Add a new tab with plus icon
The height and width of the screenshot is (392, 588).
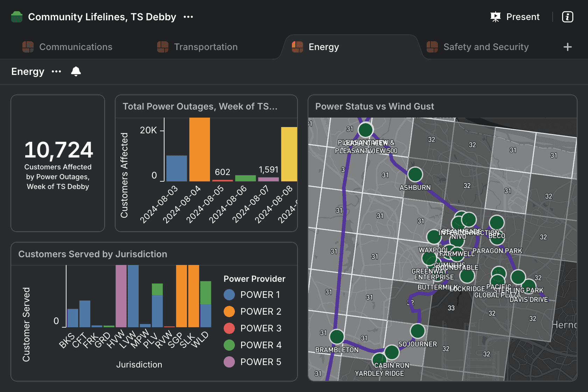pyautogui.click(x=567, y=47)
